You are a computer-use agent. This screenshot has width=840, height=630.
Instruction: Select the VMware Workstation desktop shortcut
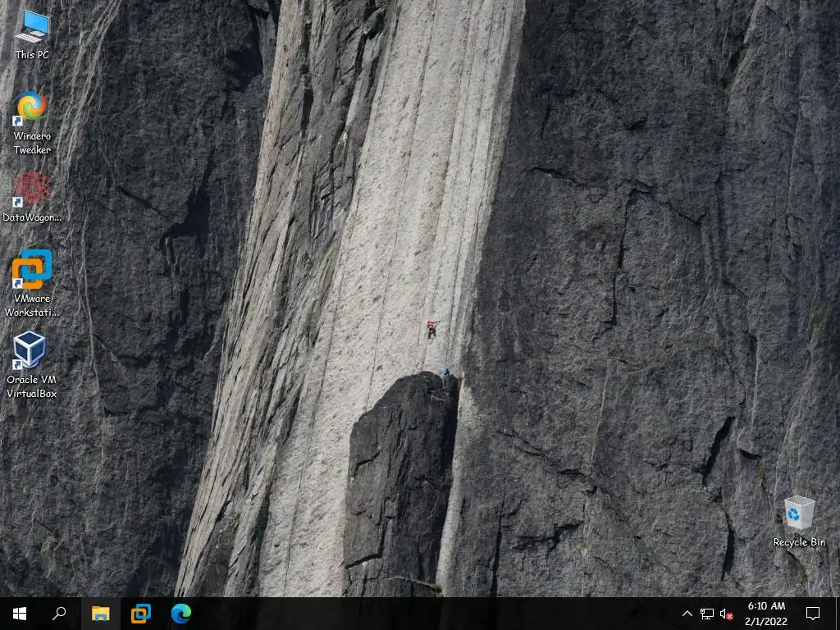(x=32, y=283)
